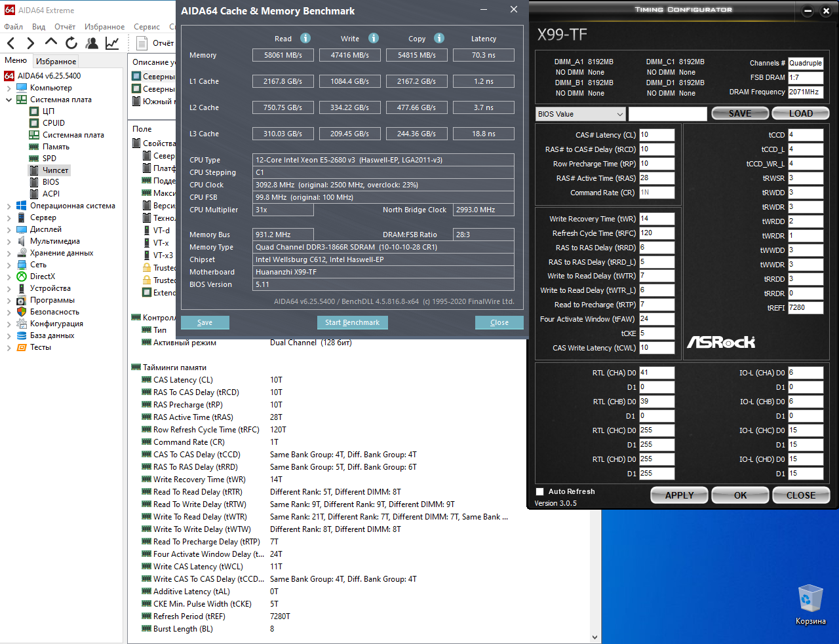Click the AIDA64 v6.25.5400 root node
The height and width of the screenshot is (644, 839).
49,76
